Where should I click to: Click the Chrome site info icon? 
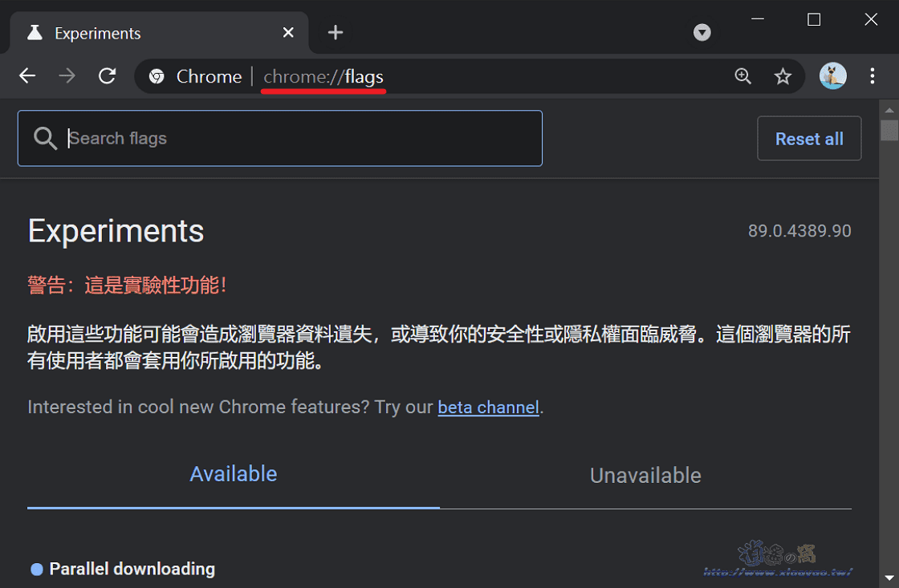[157, 76]
